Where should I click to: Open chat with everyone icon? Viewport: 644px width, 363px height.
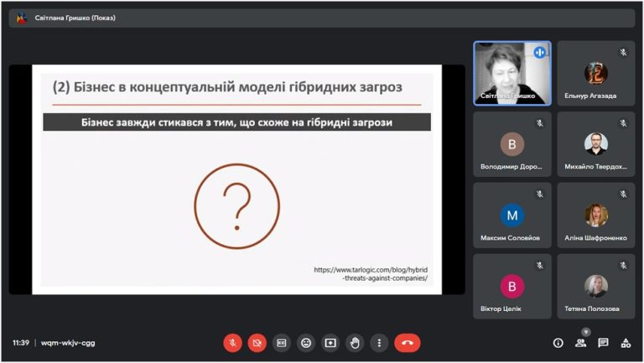[x=603, y=343]
